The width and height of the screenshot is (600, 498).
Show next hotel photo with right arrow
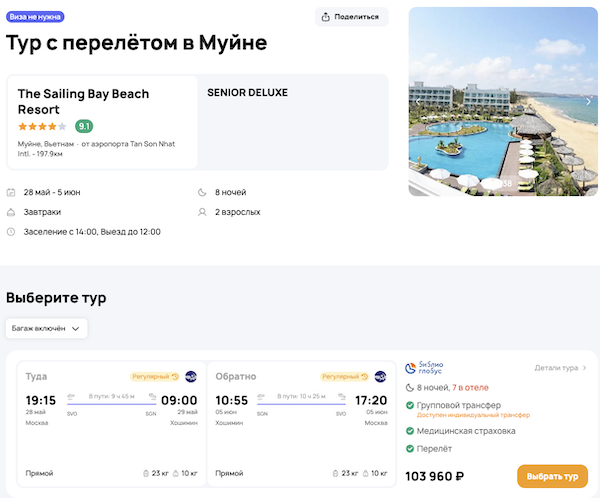tap(589, 101)
